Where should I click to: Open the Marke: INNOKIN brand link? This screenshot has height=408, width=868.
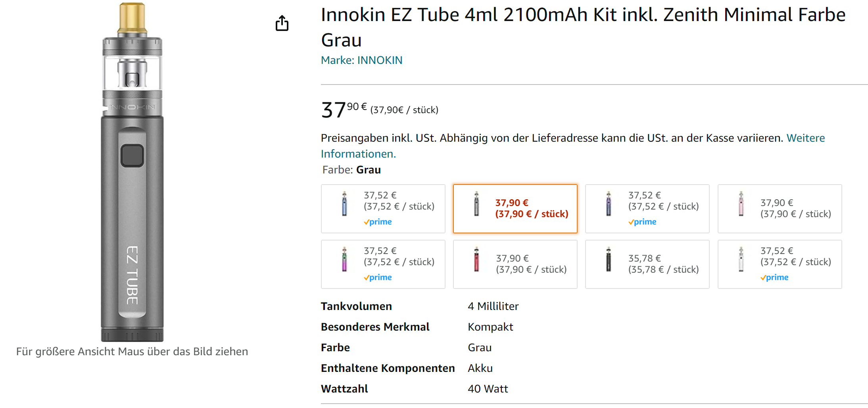point(361,60)
